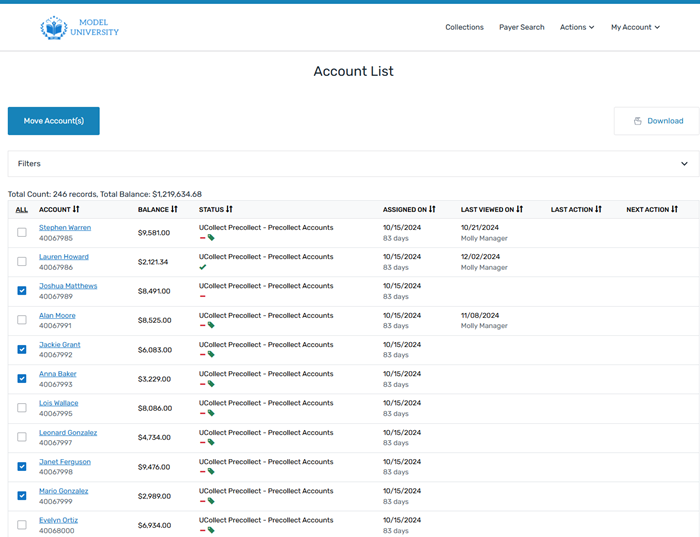Expand the Filters panel
The image size is (700, 537).
click(684, 164)
